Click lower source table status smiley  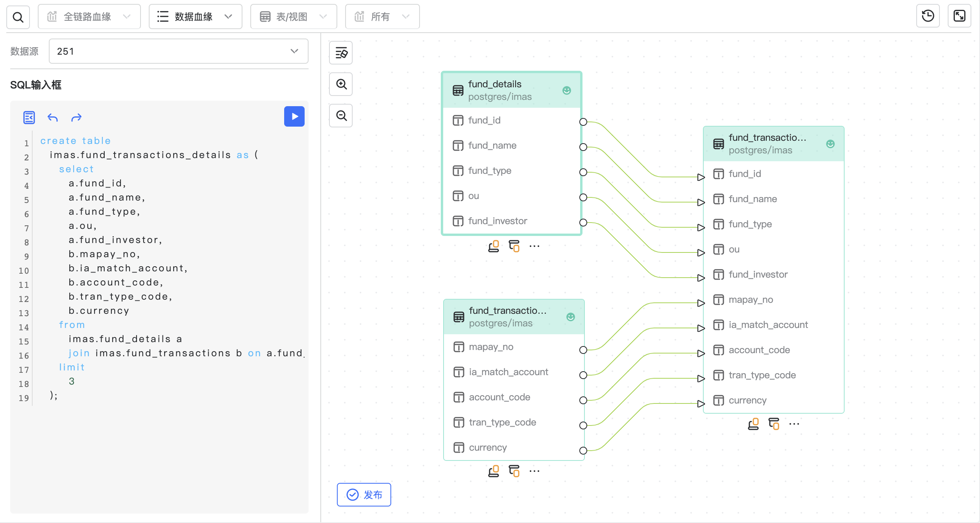[x=571, y=317]
